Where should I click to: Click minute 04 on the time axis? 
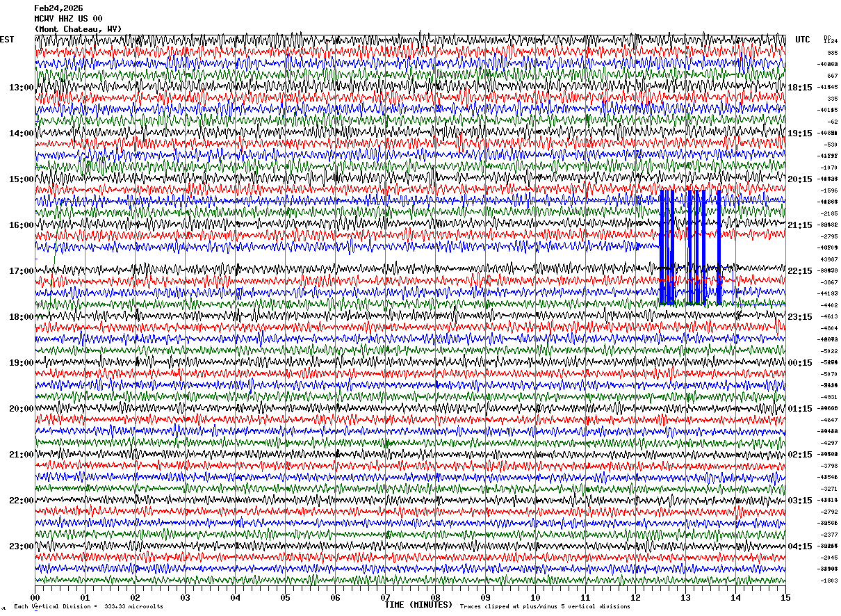235,597
